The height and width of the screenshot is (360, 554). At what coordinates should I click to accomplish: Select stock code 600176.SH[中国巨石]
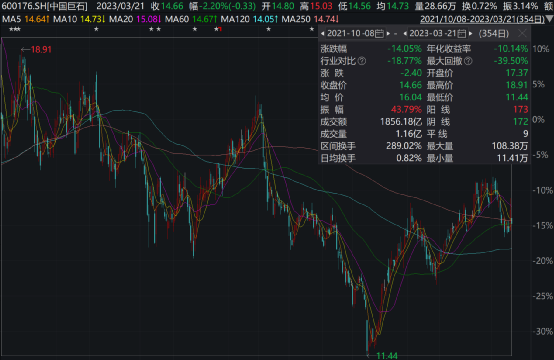[44, 6]
